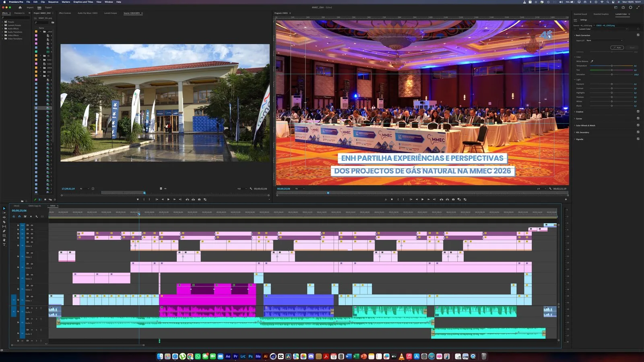The width and height of the screenshot is (644, 362).
Task: Adjust the Saturation slider handle
Action: pyautogui.click(x=612, y=74)
